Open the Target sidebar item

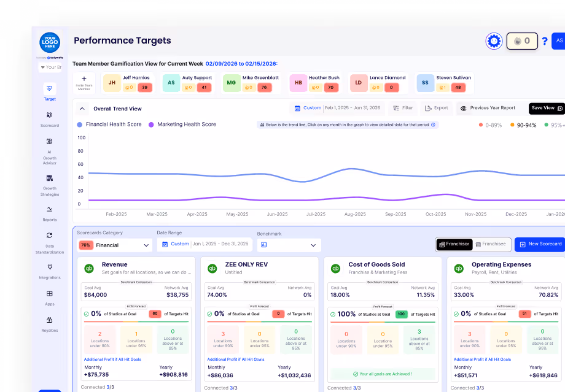[x=50, y=92]
